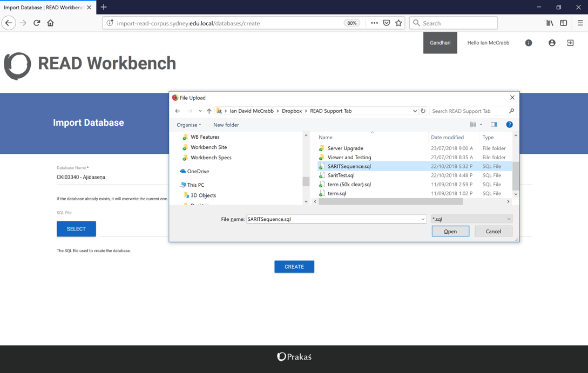Viewport: 588px width, 373px height.
Task: Change the file view layout icon
Action: [473, 125]
